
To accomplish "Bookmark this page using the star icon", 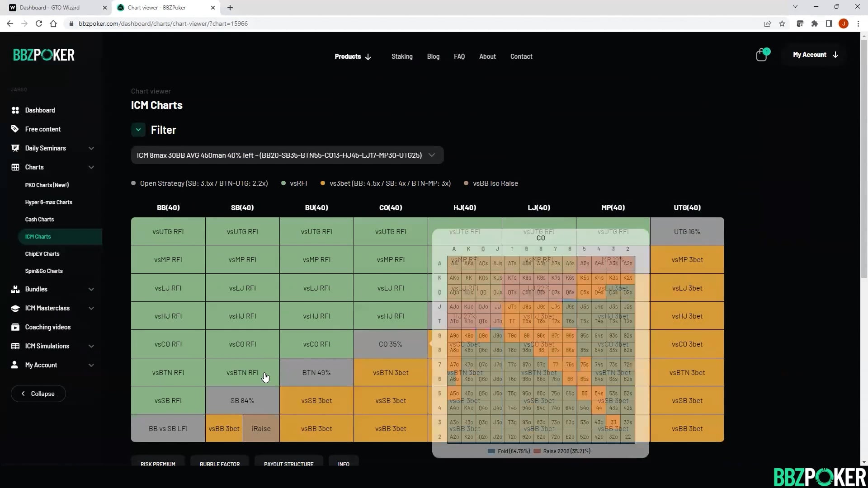I will pos(782,23).
